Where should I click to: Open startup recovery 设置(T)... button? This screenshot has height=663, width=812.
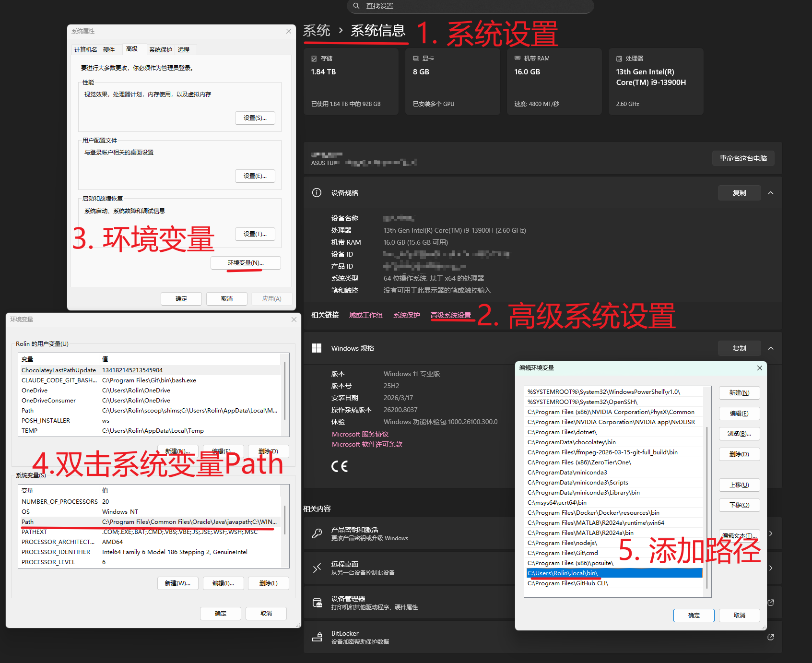[255, 234]
